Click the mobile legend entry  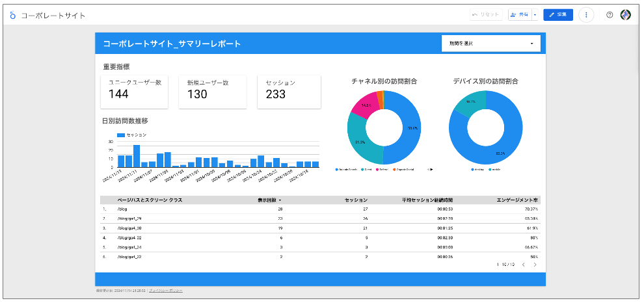pyautogui.click(x=494, y=169)
